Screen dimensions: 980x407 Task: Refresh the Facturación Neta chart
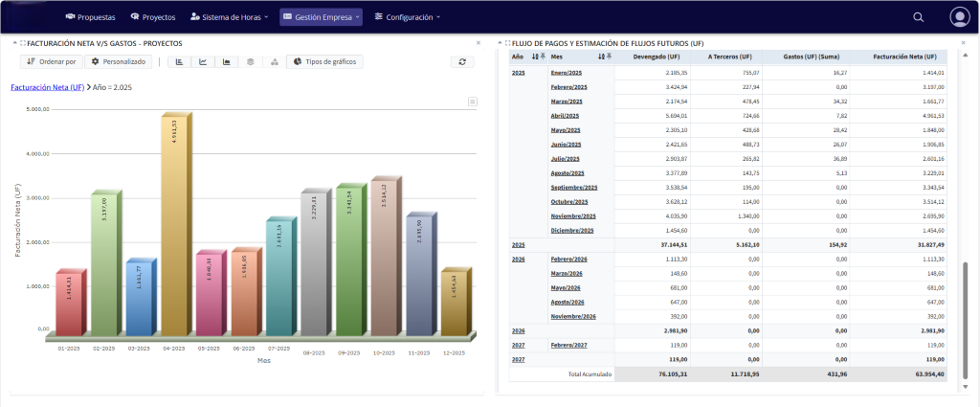tap(462, 61)
